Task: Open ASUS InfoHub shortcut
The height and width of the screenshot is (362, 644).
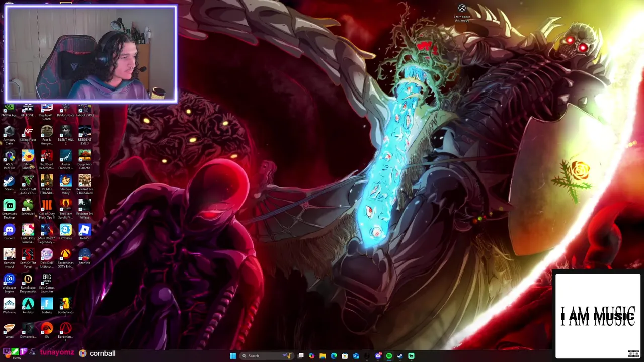Action: (x=9, y=160)
